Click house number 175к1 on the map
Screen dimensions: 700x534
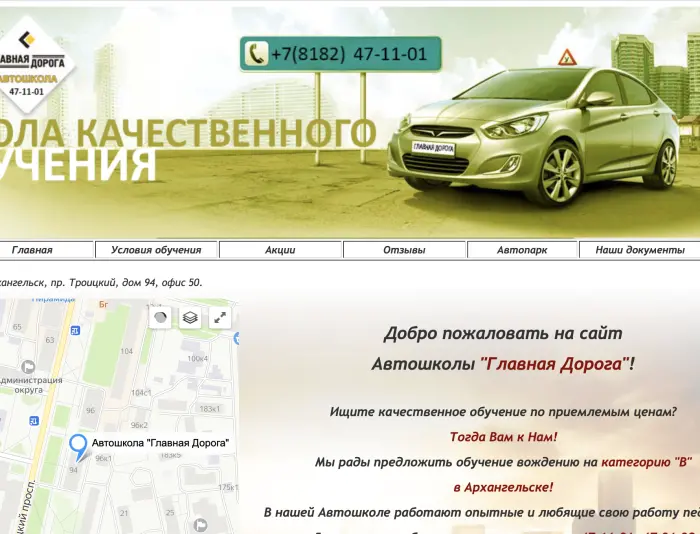[228, 488]
